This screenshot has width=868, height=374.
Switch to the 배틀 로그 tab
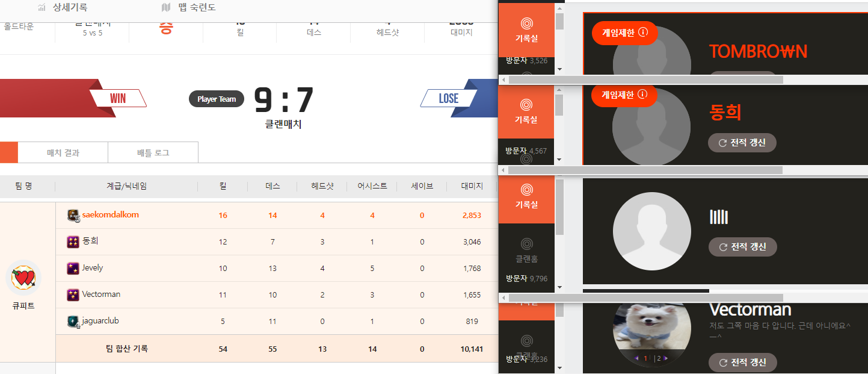click(x=153, y=153)
